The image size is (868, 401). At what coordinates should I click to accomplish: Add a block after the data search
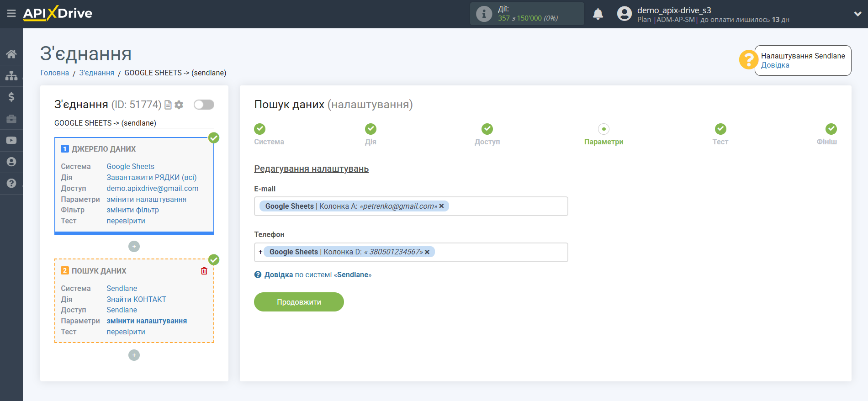134,355
